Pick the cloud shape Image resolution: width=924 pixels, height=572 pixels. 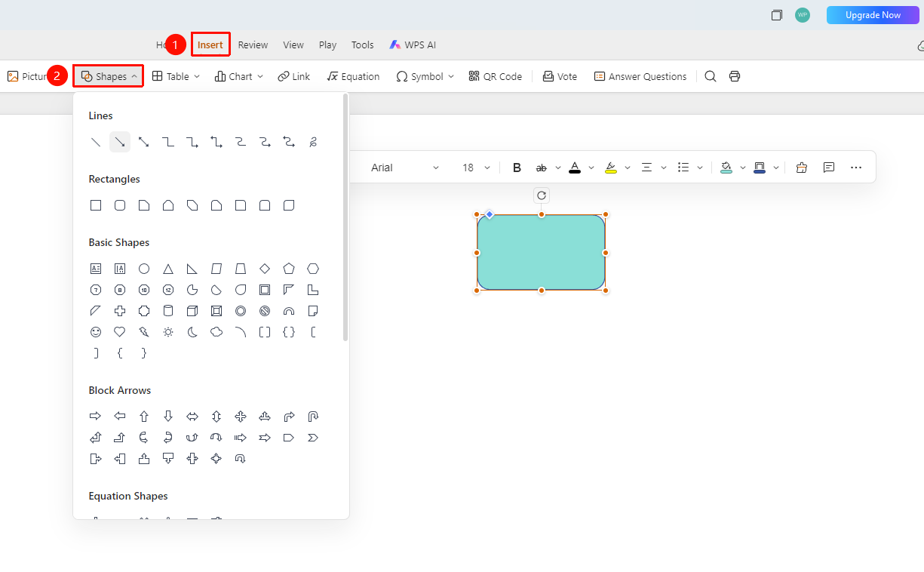pyautogui.click(x=216, y=332)
